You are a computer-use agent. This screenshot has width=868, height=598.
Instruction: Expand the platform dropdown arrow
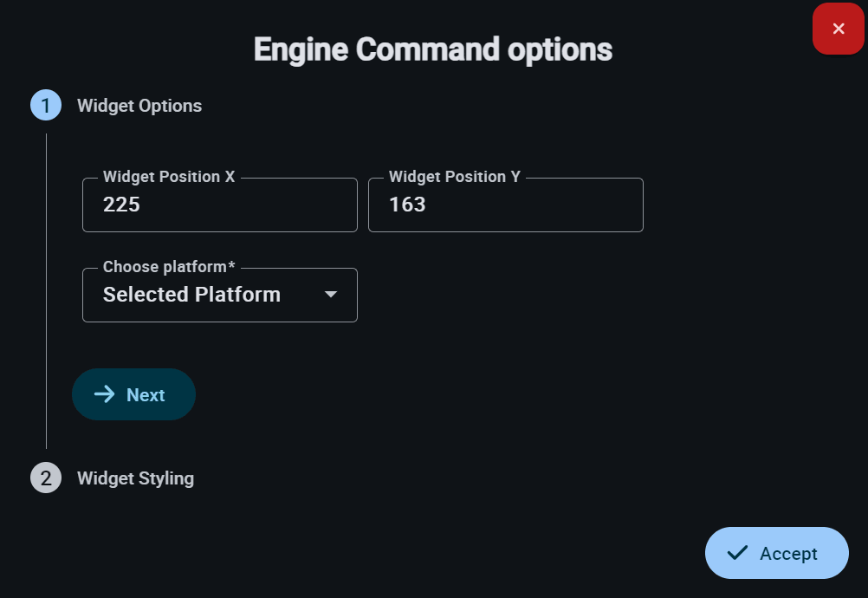(x=330, y=295)
